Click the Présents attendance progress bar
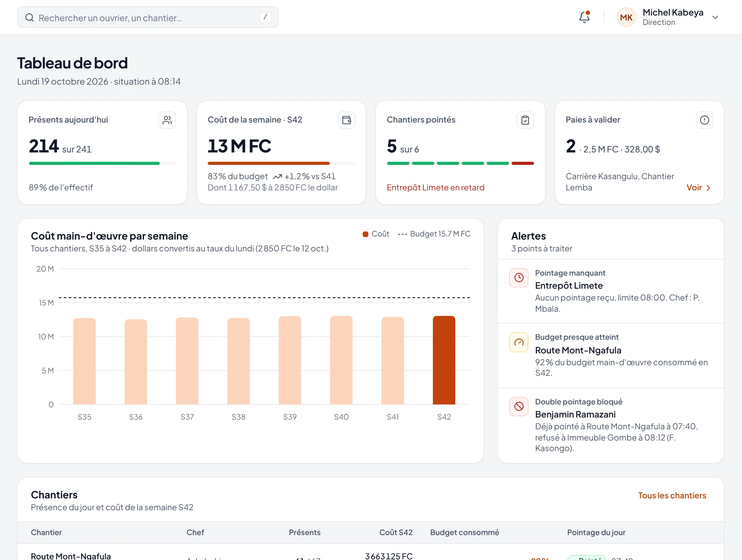The height and width of the screenshot is (560, 742). click(x=102, y=164)
